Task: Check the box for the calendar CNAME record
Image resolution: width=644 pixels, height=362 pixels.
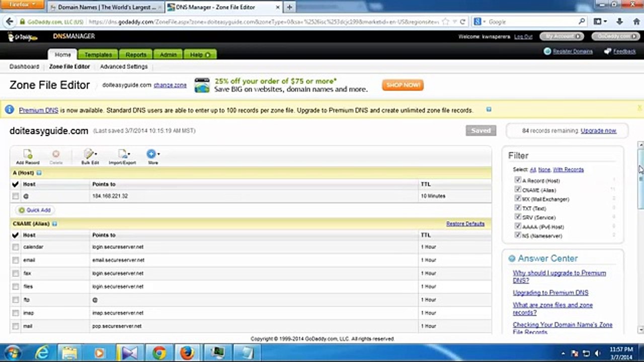Action: pyautogui.click(x=16, y=247)
